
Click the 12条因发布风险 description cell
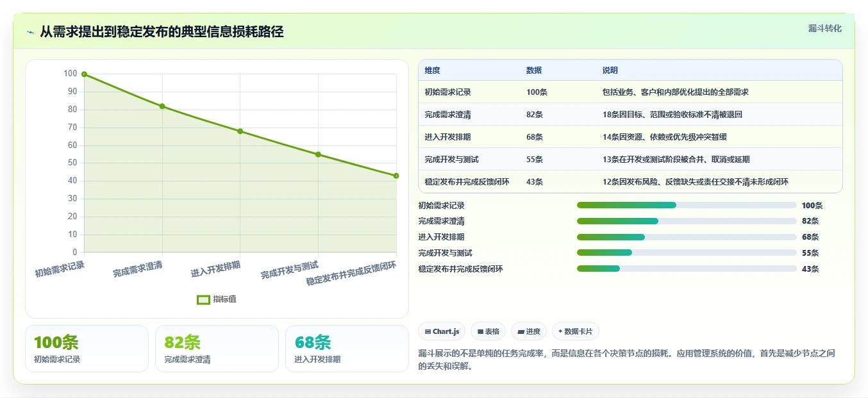[x=719, y=182]
